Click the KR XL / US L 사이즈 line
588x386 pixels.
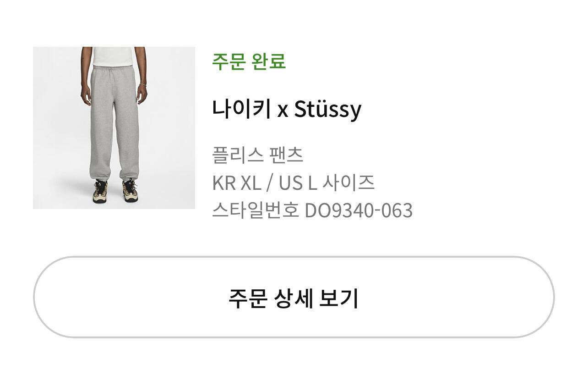(293, 183)
